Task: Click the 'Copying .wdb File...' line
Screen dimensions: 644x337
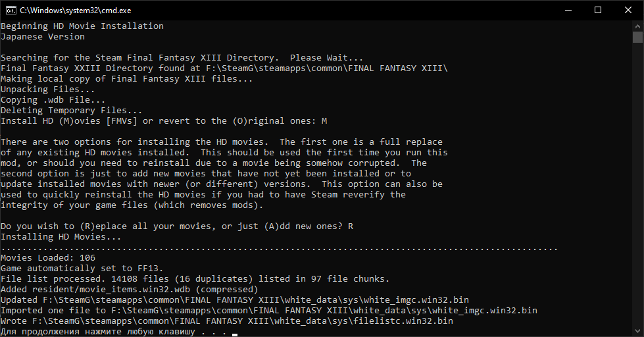Action: click(x=53, y=100)
